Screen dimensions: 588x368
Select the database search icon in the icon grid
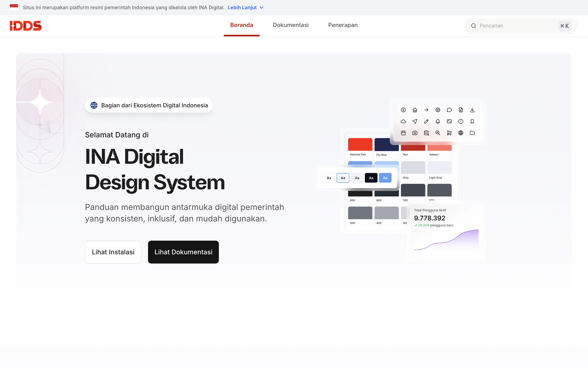pos(426,133)
